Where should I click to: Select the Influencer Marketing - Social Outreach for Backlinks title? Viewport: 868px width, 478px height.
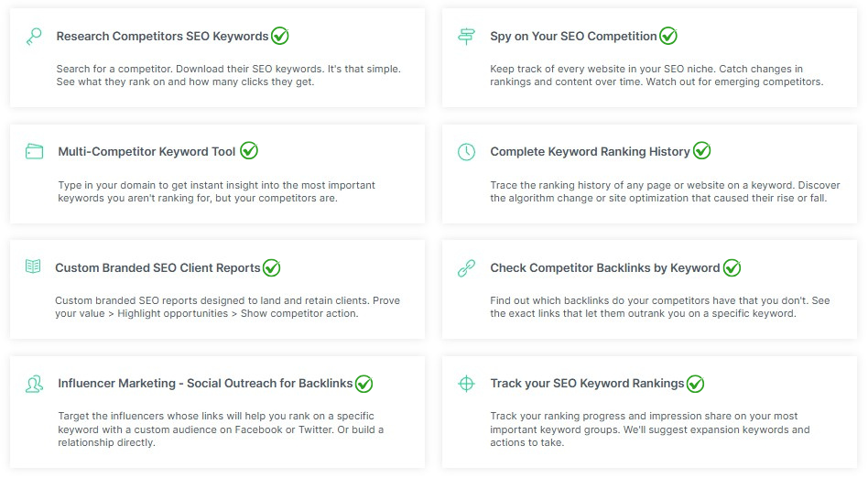pos(205,384)
